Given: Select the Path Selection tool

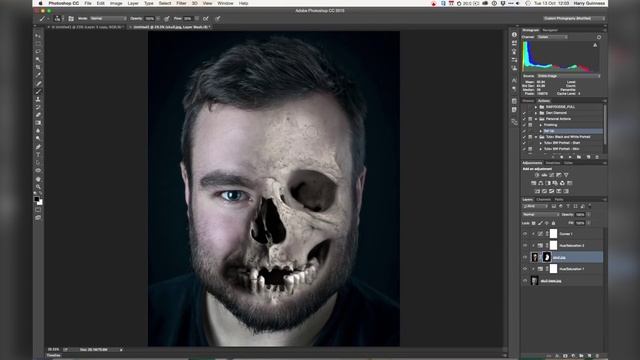Looking at the screenshot, I should point(38,162).
